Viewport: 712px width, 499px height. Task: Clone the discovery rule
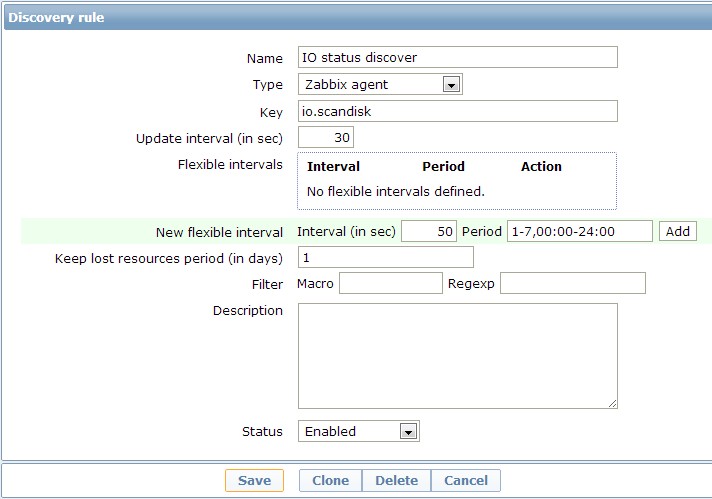point(331,480)
